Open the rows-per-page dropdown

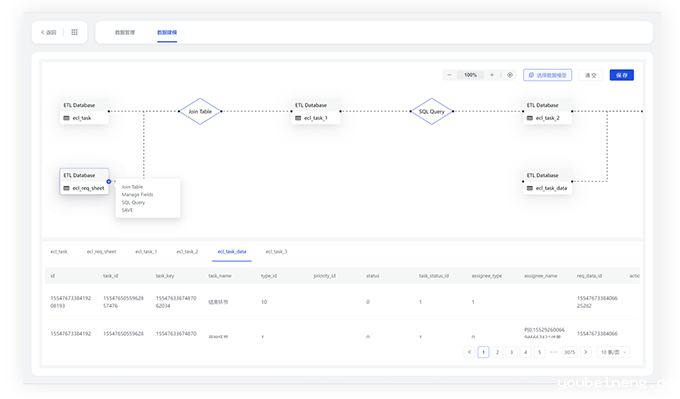(613, 352)
